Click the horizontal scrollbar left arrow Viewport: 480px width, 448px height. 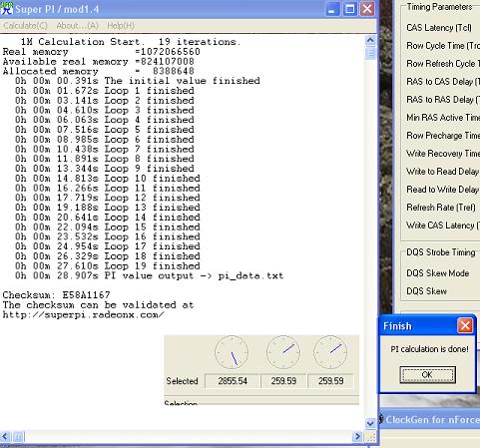point(5,436)
